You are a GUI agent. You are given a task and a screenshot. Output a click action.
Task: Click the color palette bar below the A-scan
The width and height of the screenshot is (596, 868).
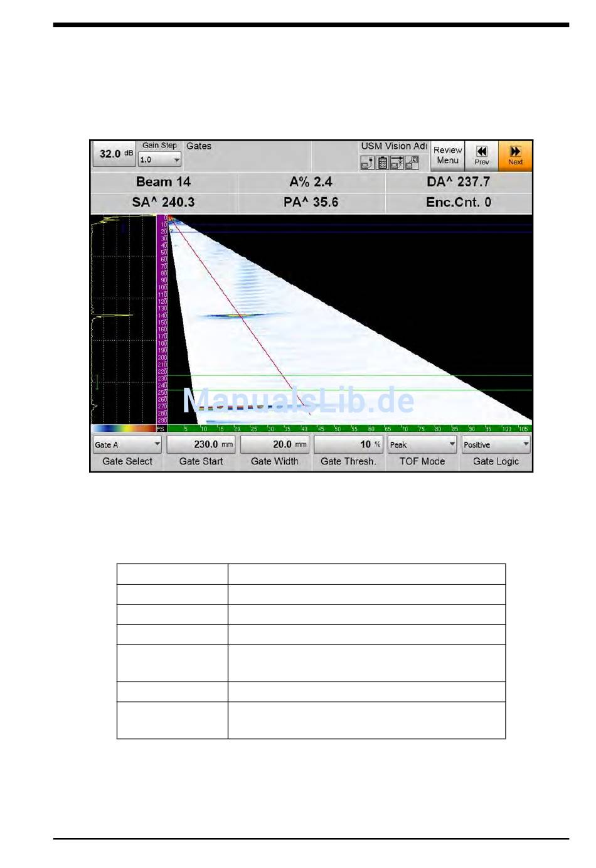pos(124,429)
